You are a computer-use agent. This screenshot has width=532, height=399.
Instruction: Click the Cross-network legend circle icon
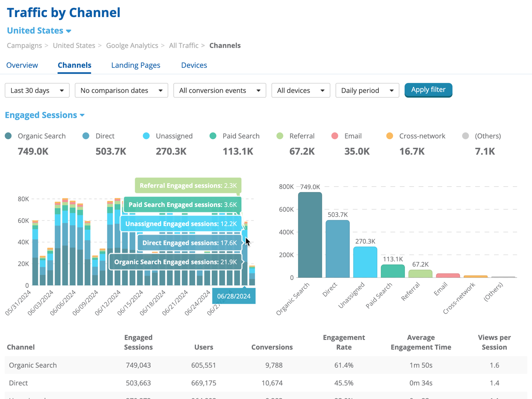[390, 136]
